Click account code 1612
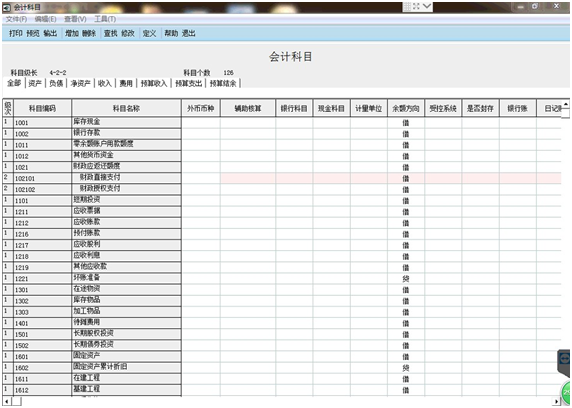This screenshot has height=408, width=572. 22,390
